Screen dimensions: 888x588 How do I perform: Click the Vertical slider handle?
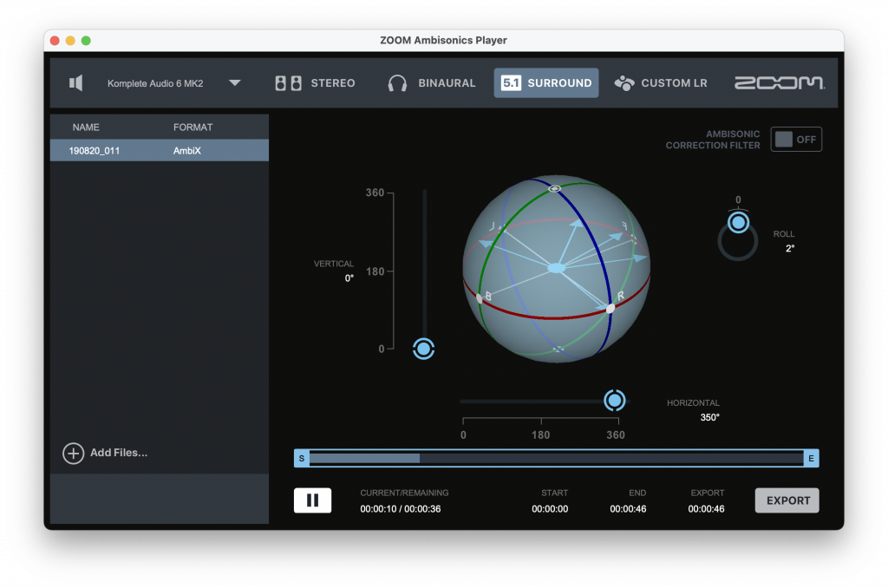click(423, 349)
